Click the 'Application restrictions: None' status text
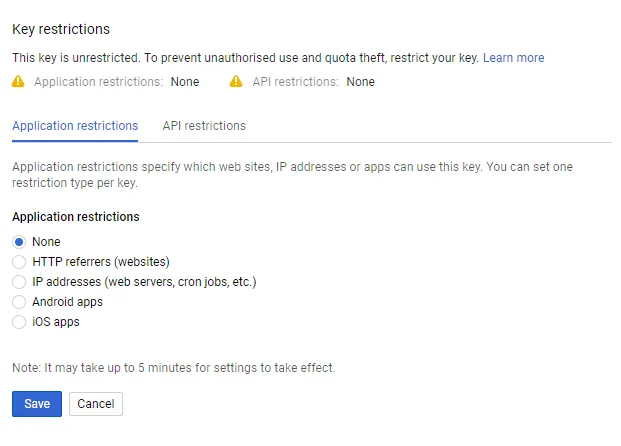This screenshot has width=621, height=446. (116, 82)
